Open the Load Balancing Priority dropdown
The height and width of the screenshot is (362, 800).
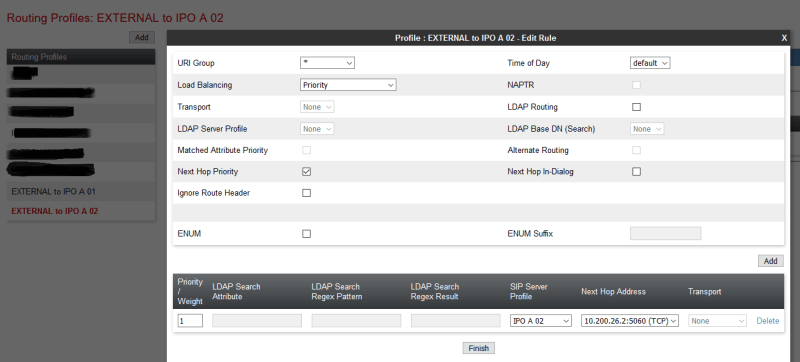tap(348, 85)
